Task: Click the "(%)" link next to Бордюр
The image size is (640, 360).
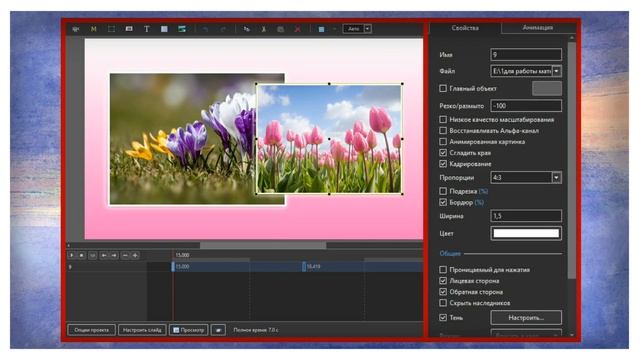Action: [x=479, y=202]
